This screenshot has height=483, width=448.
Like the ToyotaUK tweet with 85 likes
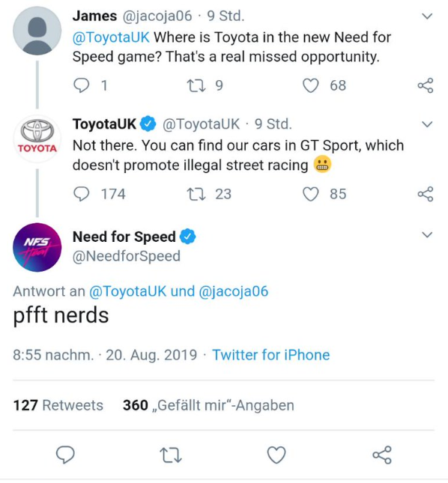coord(310,194)
